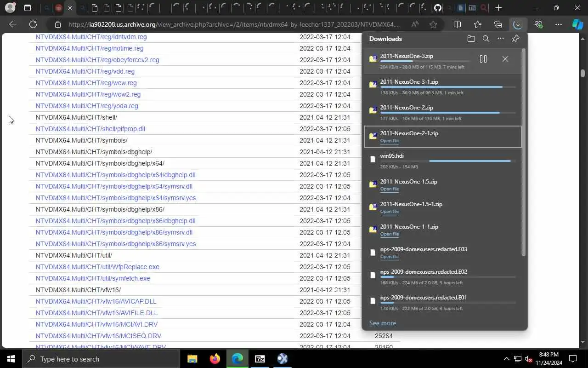Open file nps-2009-domexusers.redacted.E03
The width and height of the screenshot is (588, 368).
[x=390, y=257]
